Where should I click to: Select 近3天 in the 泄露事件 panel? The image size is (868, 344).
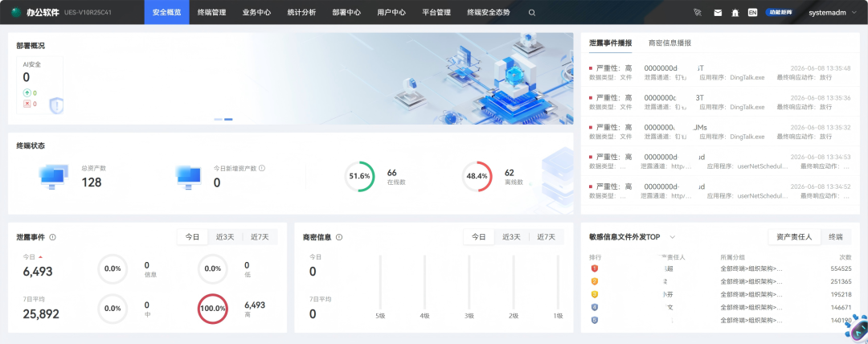225,237
